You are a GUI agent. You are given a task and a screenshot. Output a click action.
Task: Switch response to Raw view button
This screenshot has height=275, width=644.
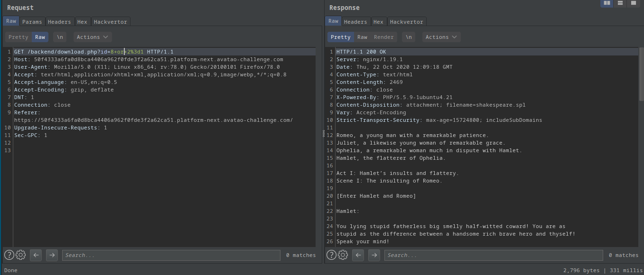point(362,37)
